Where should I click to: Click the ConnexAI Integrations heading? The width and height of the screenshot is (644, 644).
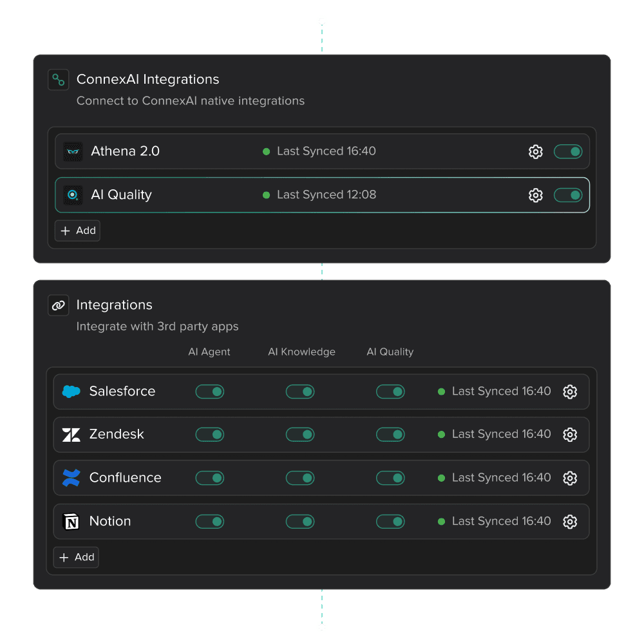click(148, 79)
